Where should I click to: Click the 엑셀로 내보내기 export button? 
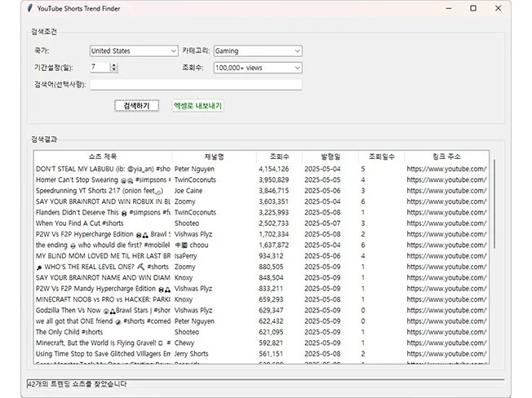(x=197, y=106)
